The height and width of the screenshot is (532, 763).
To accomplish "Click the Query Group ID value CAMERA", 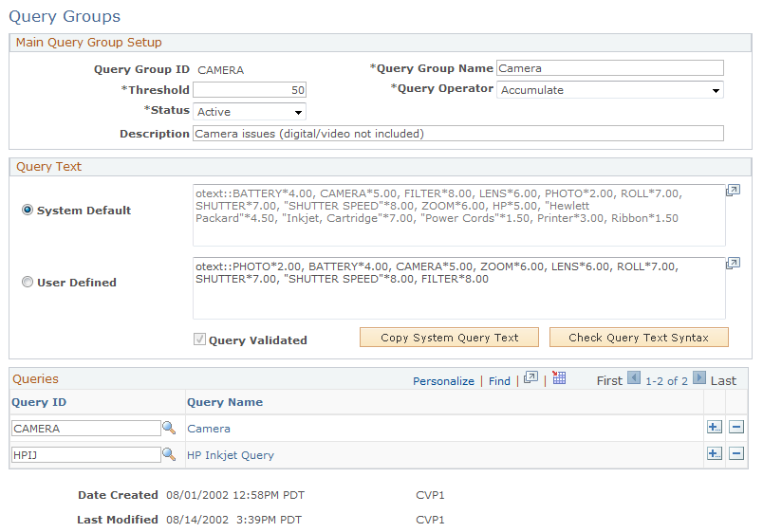I will pyautogui.click(x=220, y=70).
